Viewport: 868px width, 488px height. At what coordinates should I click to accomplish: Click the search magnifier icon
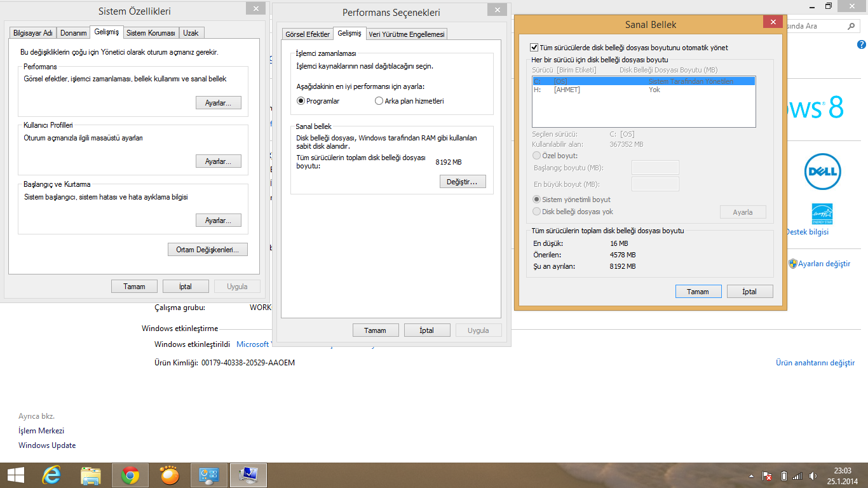tap(851, 26)
